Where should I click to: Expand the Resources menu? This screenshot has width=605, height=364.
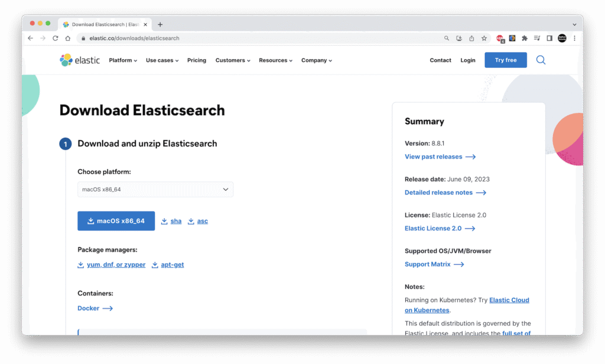click(275, 60)
